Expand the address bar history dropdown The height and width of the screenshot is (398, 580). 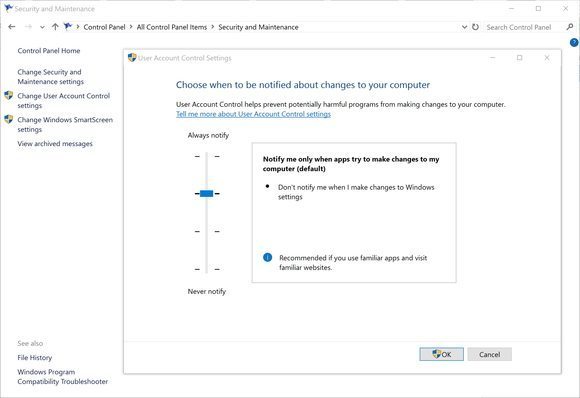pyautogui.click(x=464, y=27)
